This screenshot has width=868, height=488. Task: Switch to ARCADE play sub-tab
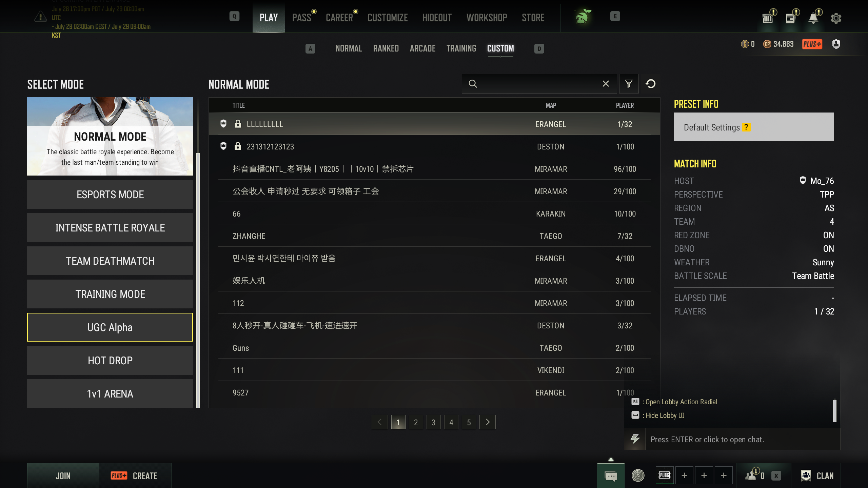tap(422, 48)
